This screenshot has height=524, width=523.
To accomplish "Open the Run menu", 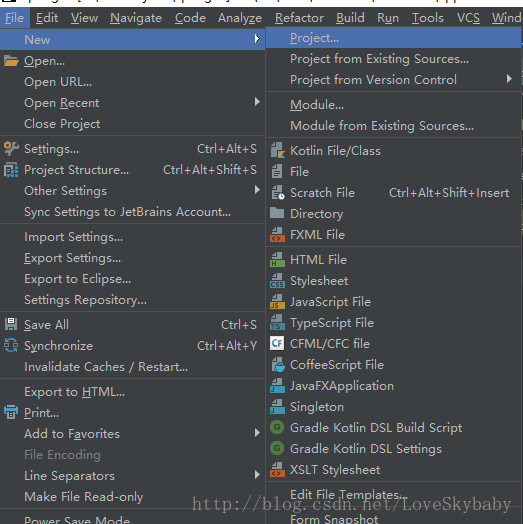I will pyautogui.click(x=388, y=18).
